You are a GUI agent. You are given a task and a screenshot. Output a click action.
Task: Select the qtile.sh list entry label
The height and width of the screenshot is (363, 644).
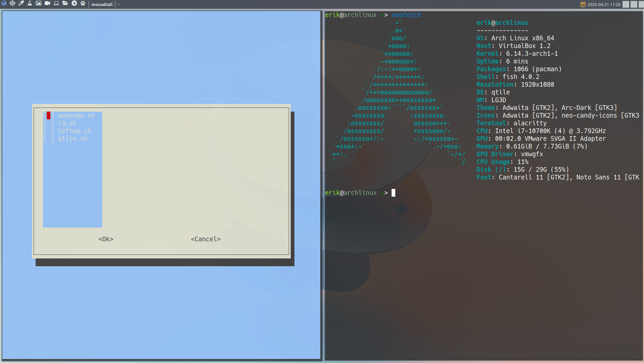click(73, 139)
